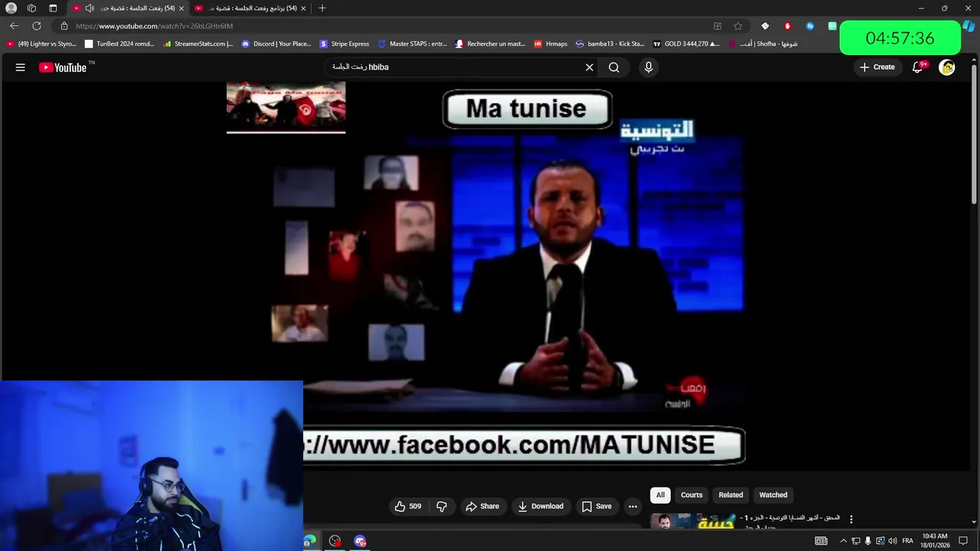Like the video with 509 likes
The height and width of the screenshot is (551, 980).
pyautogui.click(x=408, y=507)
